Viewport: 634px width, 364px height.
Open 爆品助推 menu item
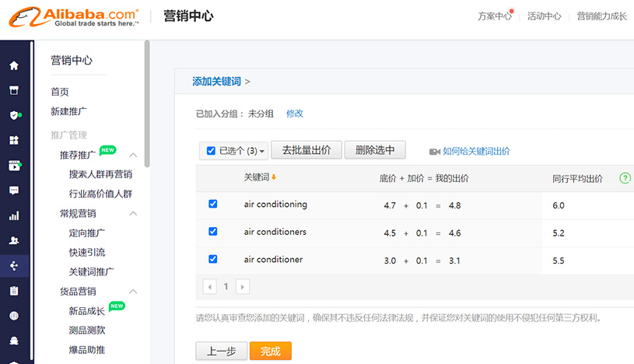pyautogui.click(x=86, y=350)
